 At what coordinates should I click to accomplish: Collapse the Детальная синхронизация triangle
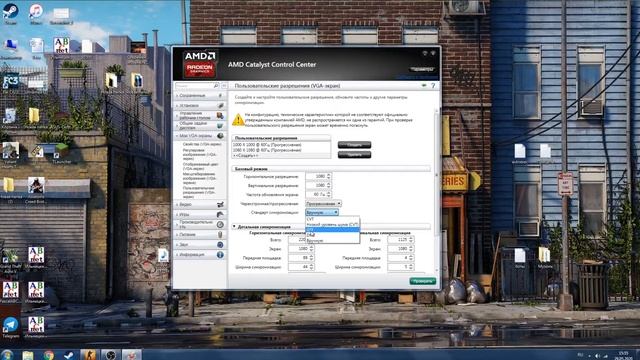[x=234, y=226]
